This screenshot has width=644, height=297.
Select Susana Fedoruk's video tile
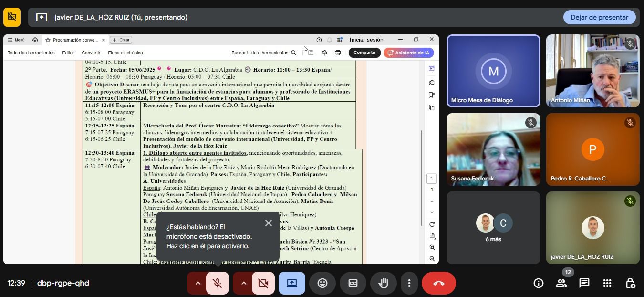click(x=493, y=149)
